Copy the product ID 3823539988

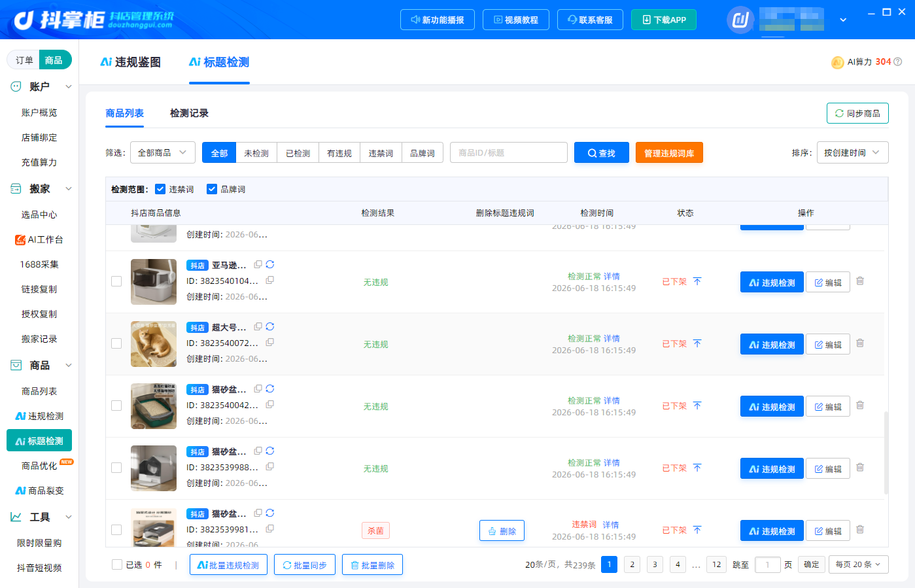[269, 466]
